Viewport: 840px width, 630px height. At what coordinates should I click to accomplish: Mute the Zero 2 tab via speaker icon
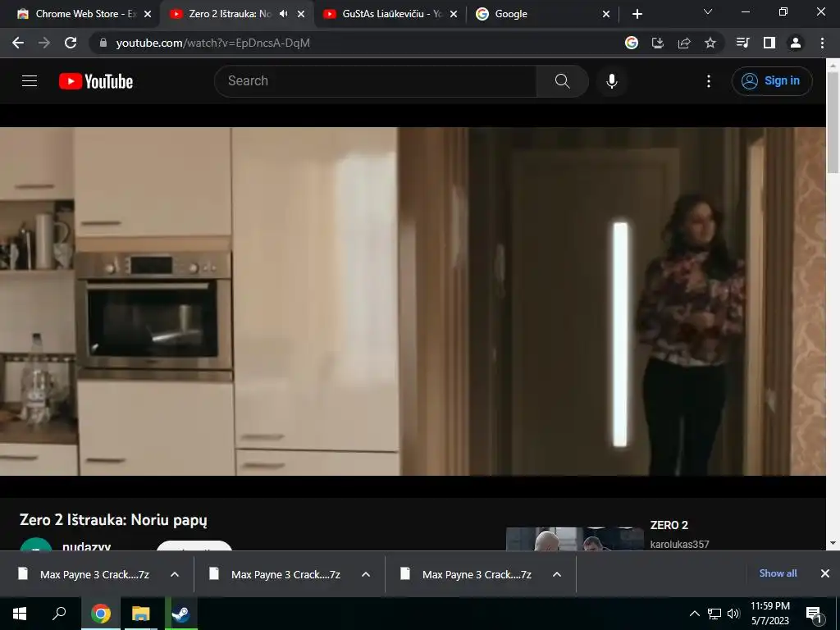coord(283,14)
